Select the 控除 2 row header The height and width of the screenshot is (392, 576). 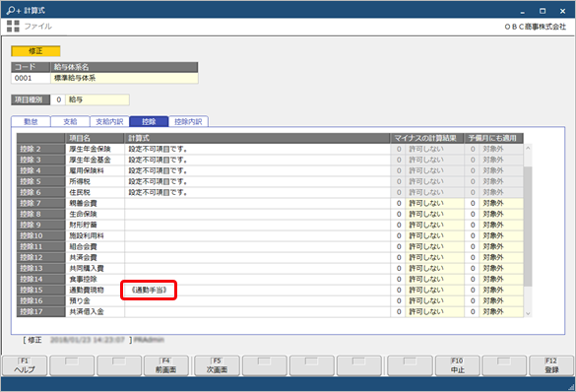(x=40, y=149)
